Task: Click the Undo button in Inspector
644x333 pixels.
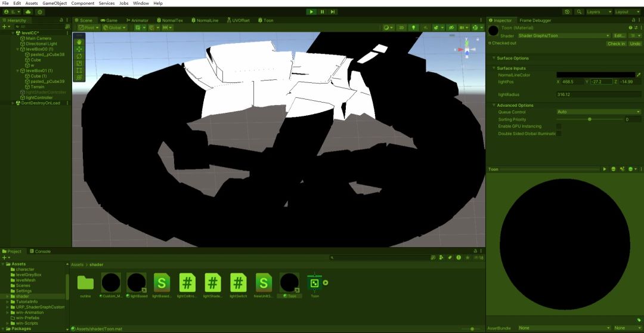Action: tap(634, 44)
